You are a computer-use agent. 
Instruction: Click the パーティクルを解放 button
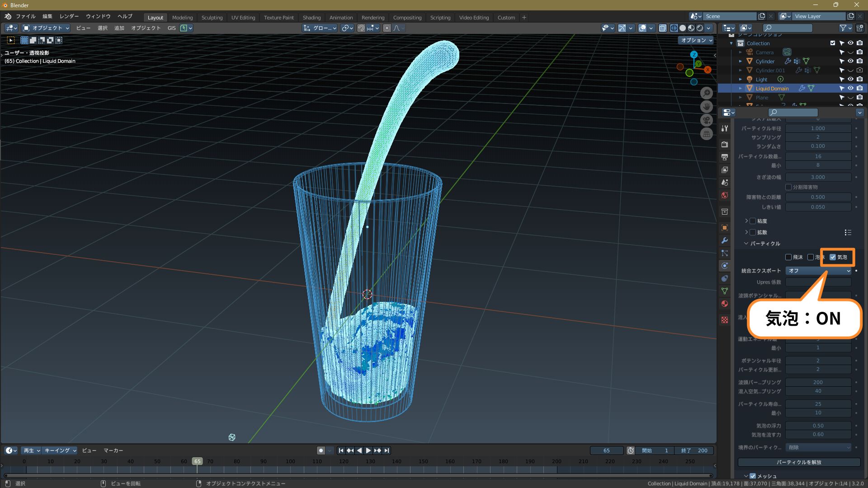799,462
